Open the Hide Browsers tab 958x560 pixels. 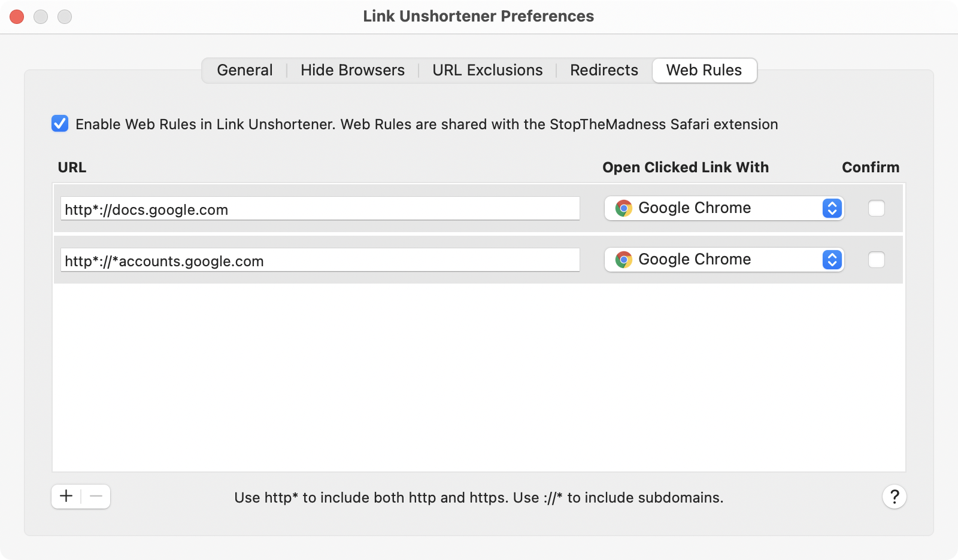[353, 71]
